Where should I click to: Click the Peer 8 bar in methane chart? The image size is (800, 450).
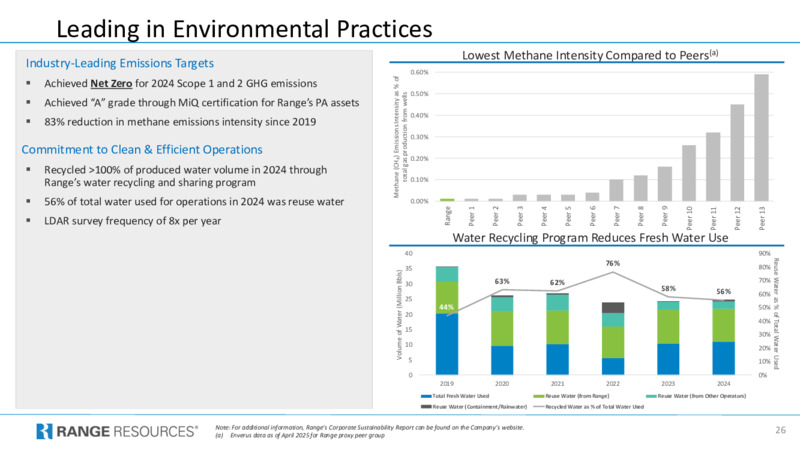(x=641, y=188)
